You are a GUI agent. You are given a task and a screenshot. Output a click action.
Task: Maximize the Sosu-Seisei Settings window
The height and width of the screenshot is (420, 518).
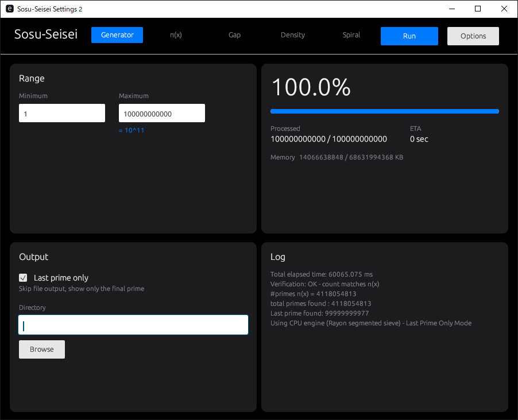[x=478, y=9]
